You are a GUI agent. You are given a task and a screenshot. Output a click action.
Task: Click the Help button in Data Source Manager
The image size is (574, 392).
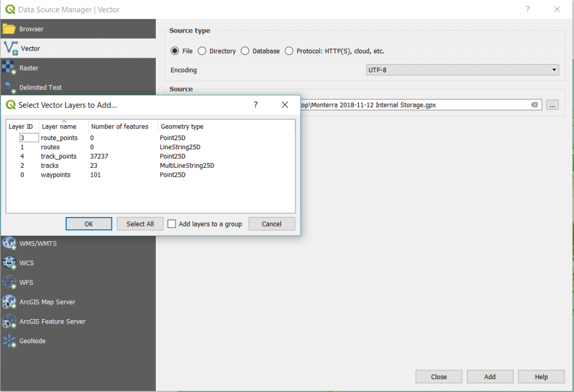pyautogui.click(x=541, y=377)
